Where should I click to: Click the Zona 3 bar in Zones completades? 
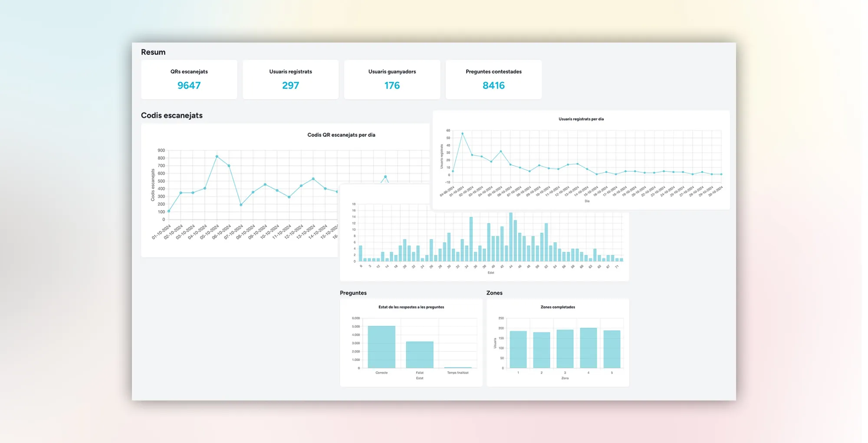tap(565, 349)
